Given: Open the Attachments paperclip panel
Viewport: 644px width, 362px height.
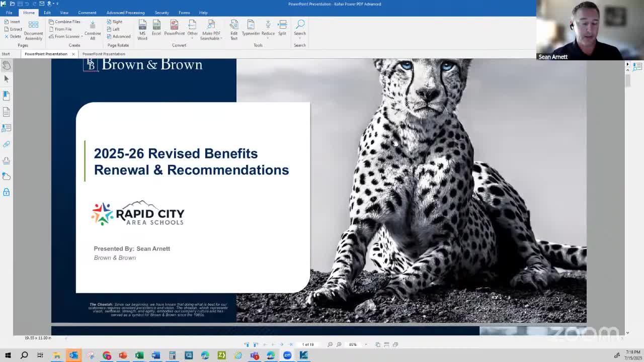Looking at the screenshot, I should (x=7, y=144).
